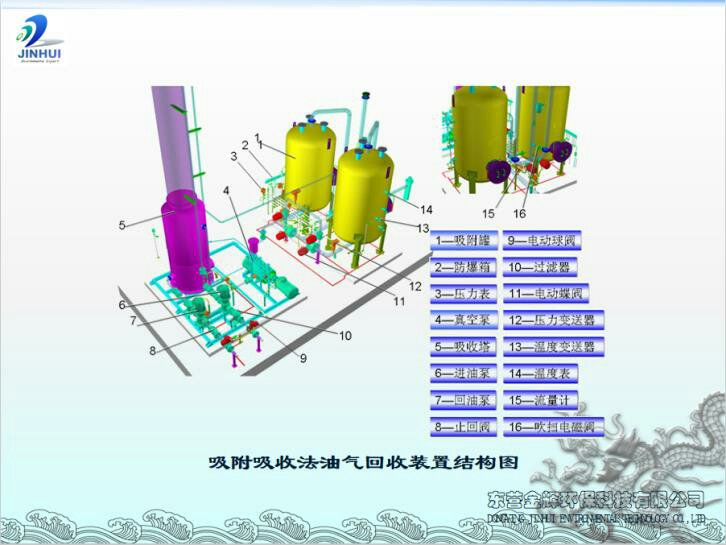Viewport: 726px width, 545px height.
Task: Click the JINHUI company logo
Action: click(40, 40)
